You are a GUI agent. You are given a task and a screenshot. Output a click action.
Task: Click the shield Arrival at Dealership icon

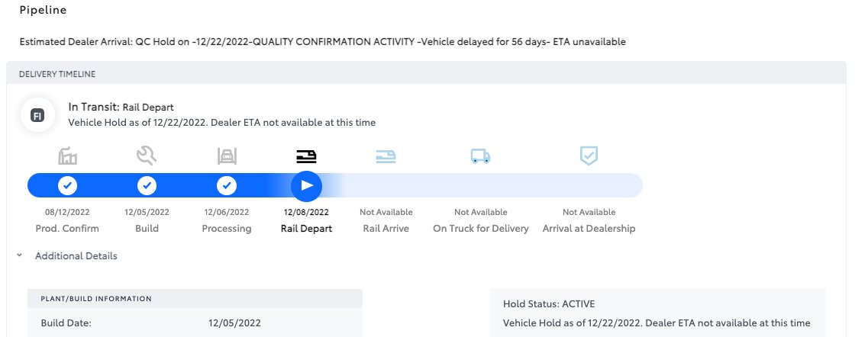[x=589, y=156]
